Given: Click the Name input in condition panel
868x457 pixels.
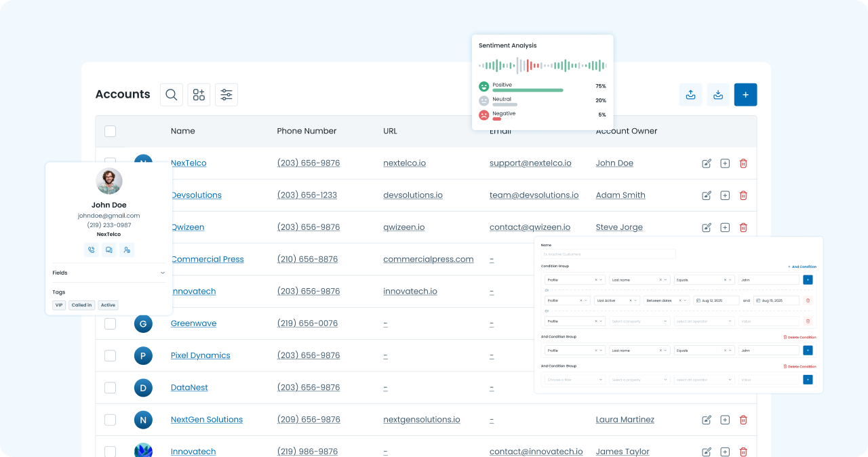Looking at the screenshot, I should point(608,254).
